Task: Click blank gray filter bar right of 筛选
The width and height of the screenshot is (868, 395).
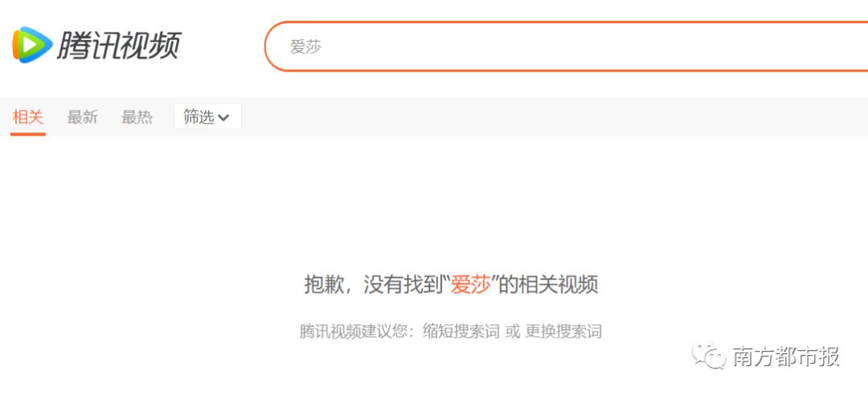Action: pyautogui.click(x=554, y=116)
